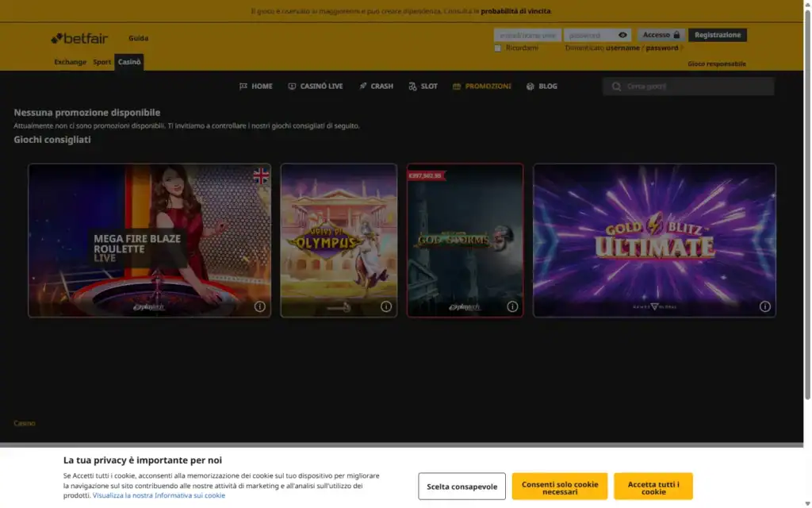Open PROMOZIONI section
The image size is (812, 508).
pyautogui.click(x=481, y=86)
